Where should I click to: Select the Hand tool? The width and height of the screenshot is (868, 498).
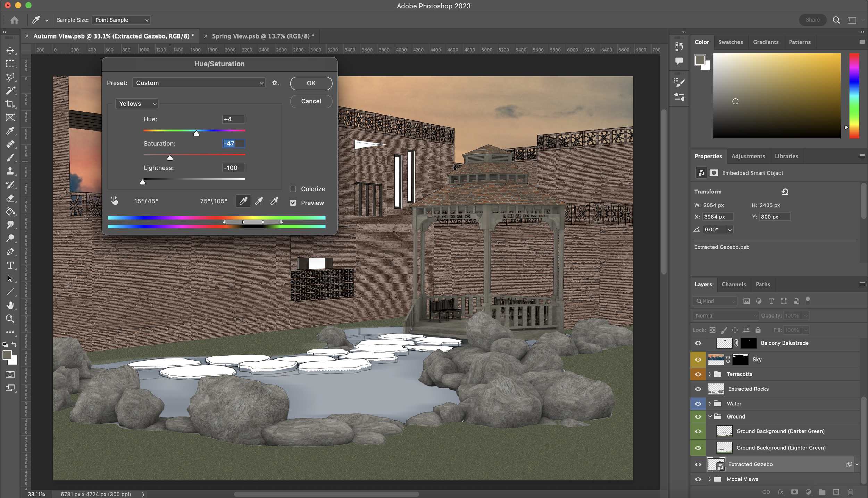tap(10, 305)
